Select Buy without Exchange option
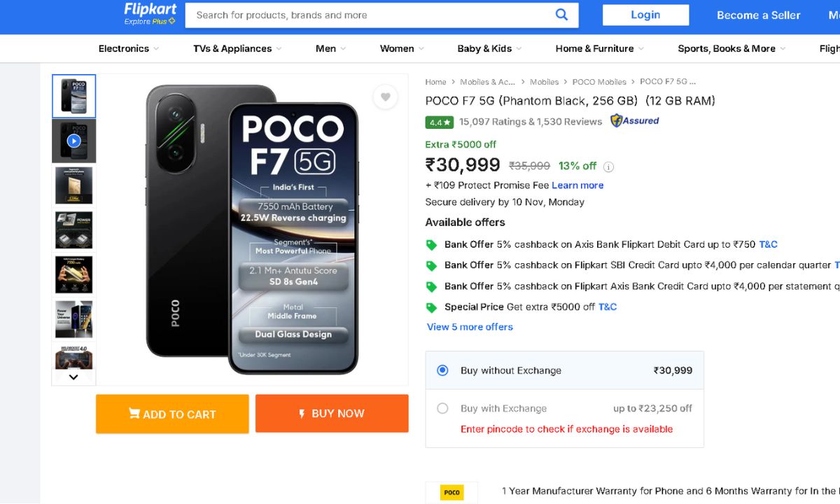 (x=442, y=370)
